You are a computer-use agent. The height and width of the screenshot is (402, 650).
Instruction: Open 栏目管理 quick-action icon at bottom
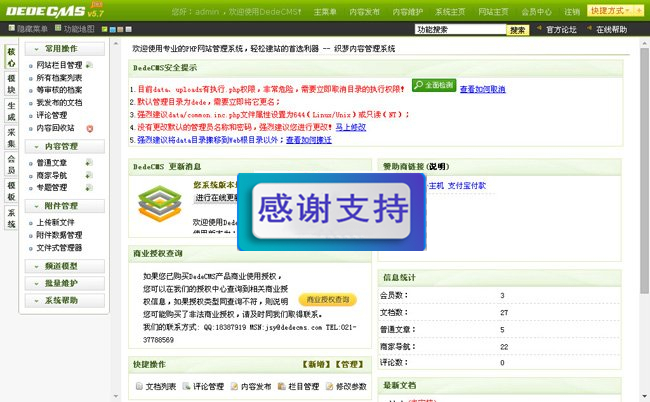(282, 386)
